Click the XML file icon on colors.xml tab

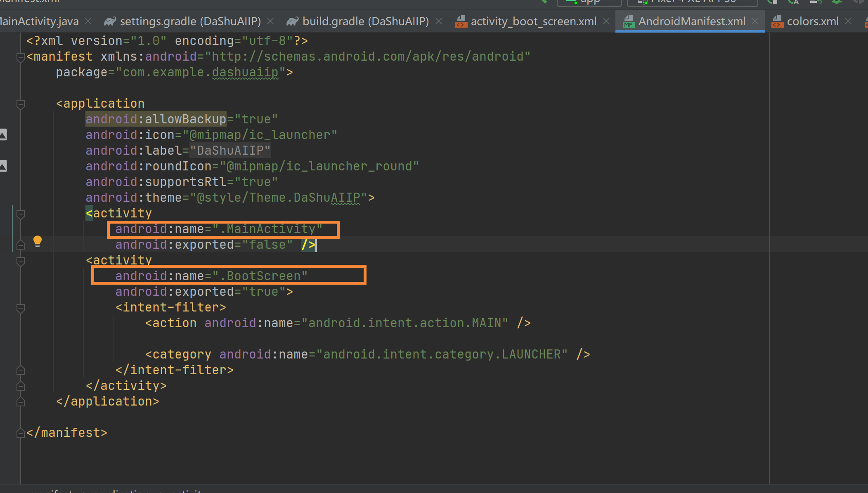point(777,21)
